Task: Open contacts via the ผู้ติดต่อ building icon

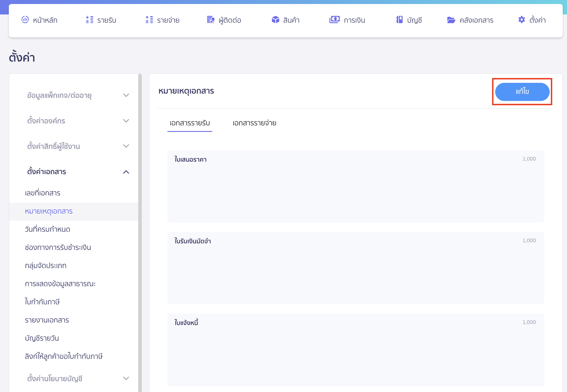Action: pos(211,20)
